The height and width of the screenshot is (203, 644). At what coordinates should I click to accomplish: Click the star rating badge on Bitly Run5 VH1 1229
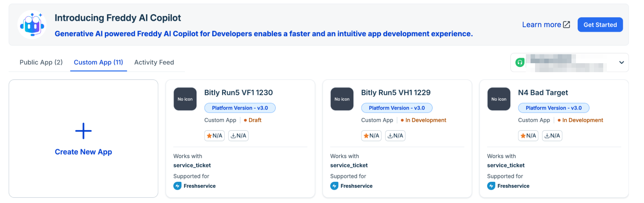pos(371,136)
